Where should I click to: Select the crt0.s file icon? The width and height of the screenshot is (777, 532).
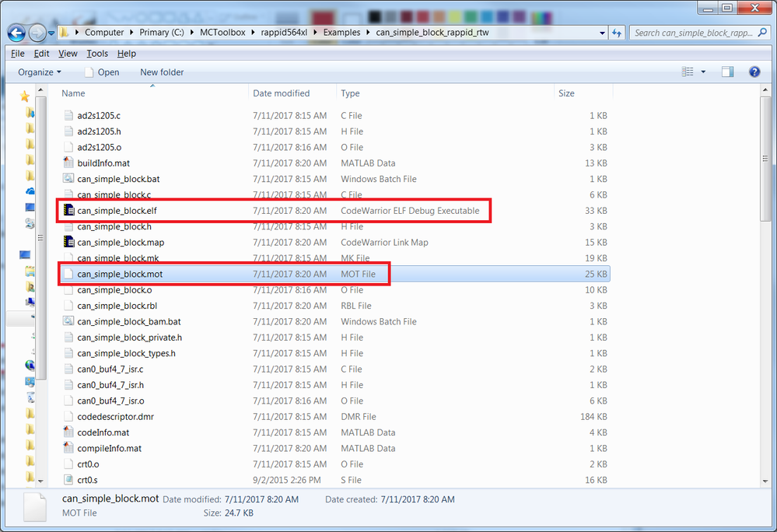(x=69, y=479)
